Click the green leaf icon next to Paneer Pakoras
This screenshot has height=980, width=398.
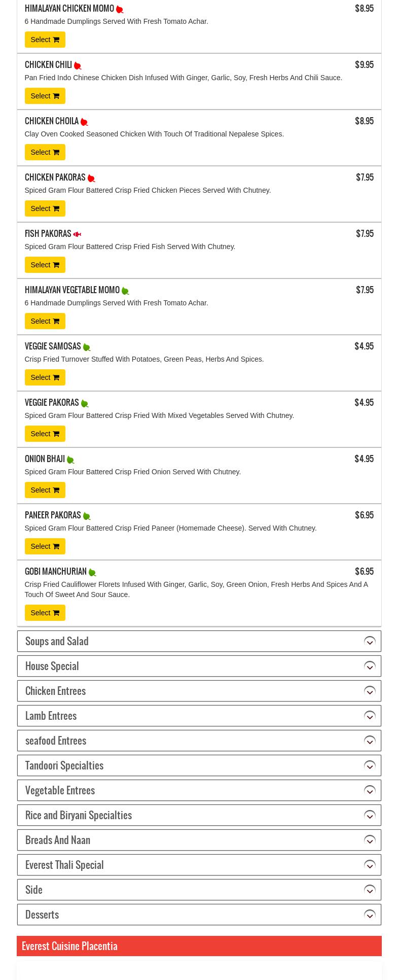point(87,516)
